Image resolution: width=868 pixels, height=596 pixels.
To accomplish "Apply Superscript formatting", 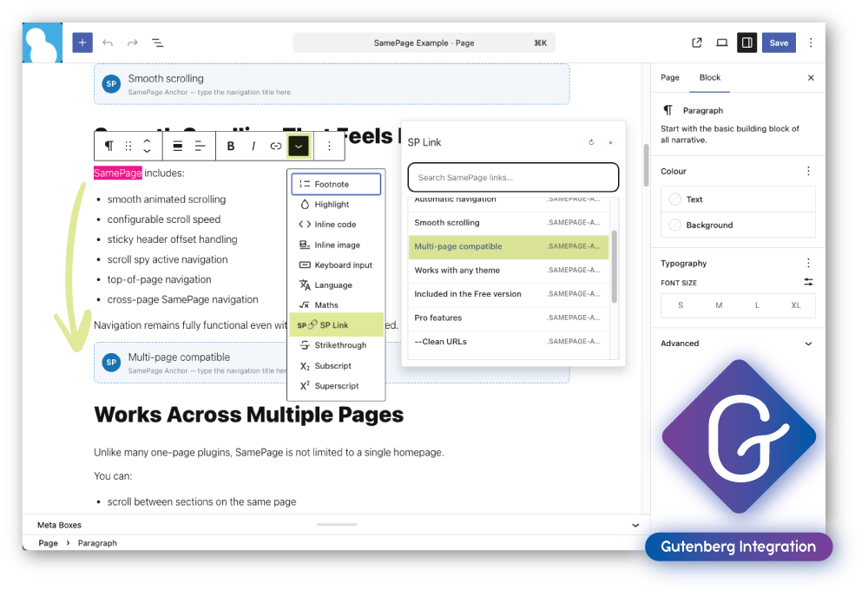I will coord(336,386).
